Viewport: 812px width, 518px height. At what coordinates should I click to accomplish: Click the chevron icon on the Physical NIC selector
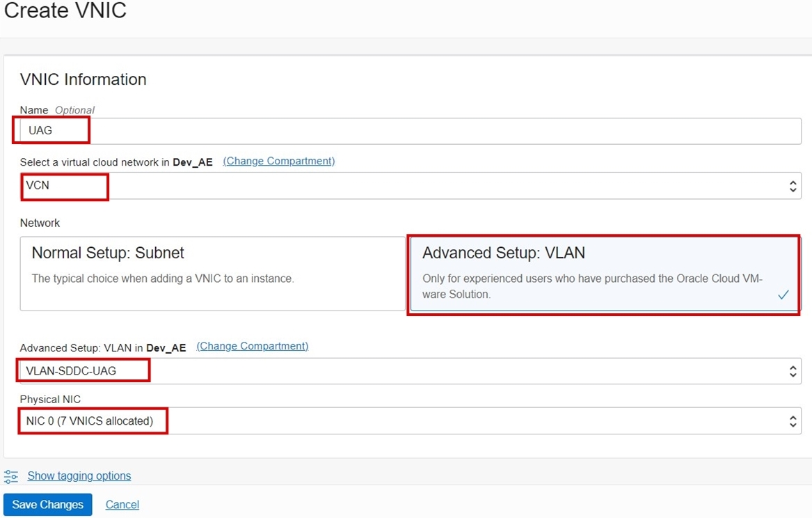pos(793,421)
